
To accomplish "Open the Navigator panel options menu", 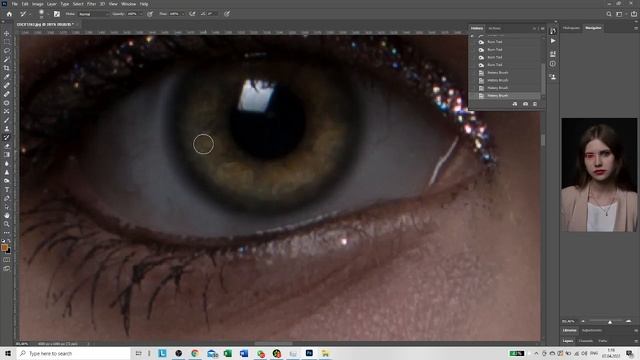I will 636,28.
